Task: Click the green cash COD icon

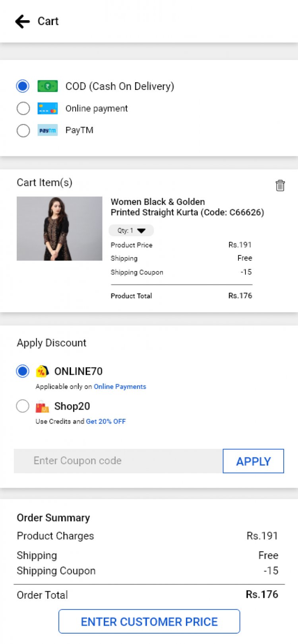Action: pyautogui.click(x=48, y=86)
